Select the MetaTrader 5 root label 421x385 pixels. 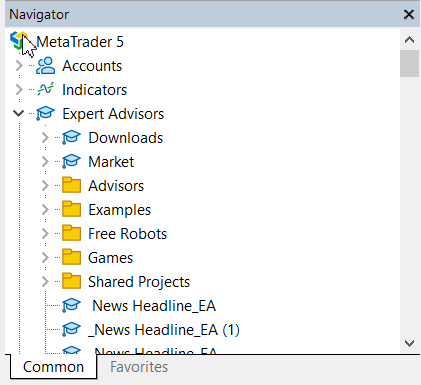pyautogui.click(x=80, y=42)
